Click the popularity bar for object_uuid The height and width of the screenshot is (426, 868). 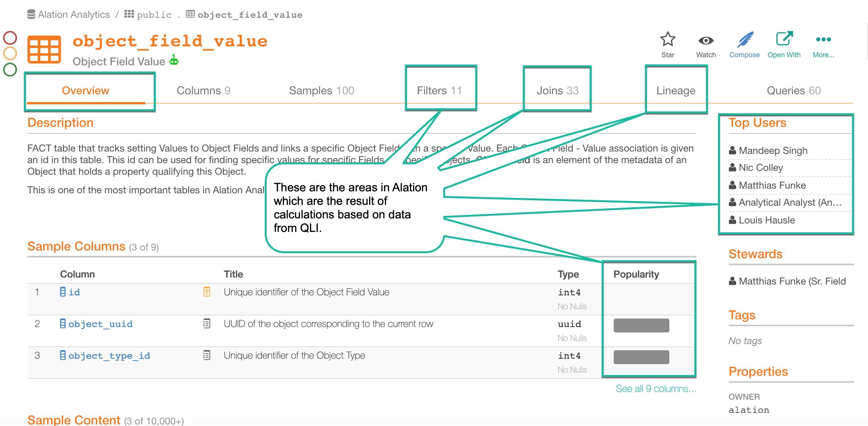click(642, 325)
